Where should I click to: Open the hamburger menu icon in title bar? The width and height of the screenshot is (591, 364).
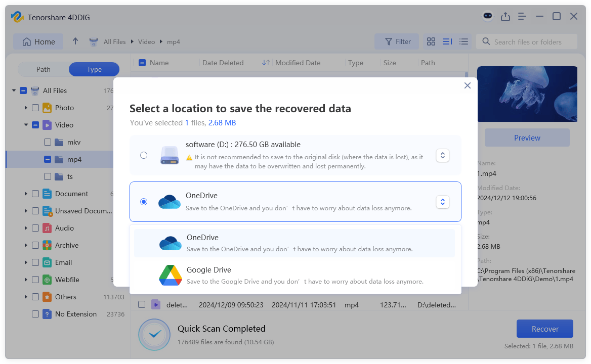tap(523, 16)
